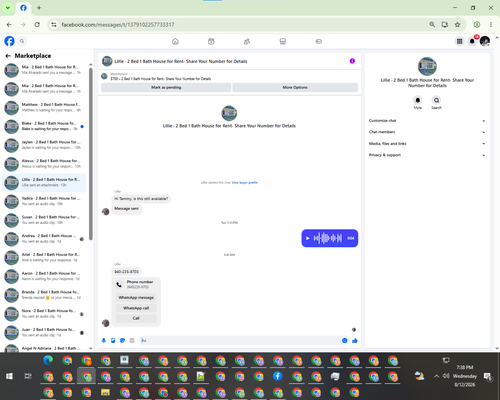Click the audio clip waveform
The image size is (500, 400).
coord(328,238)
